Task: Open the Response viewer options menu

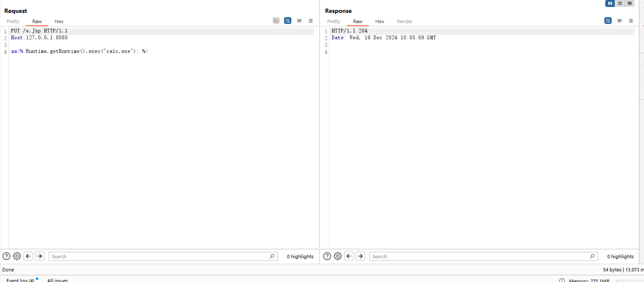Action: click(x=631, y=21)
